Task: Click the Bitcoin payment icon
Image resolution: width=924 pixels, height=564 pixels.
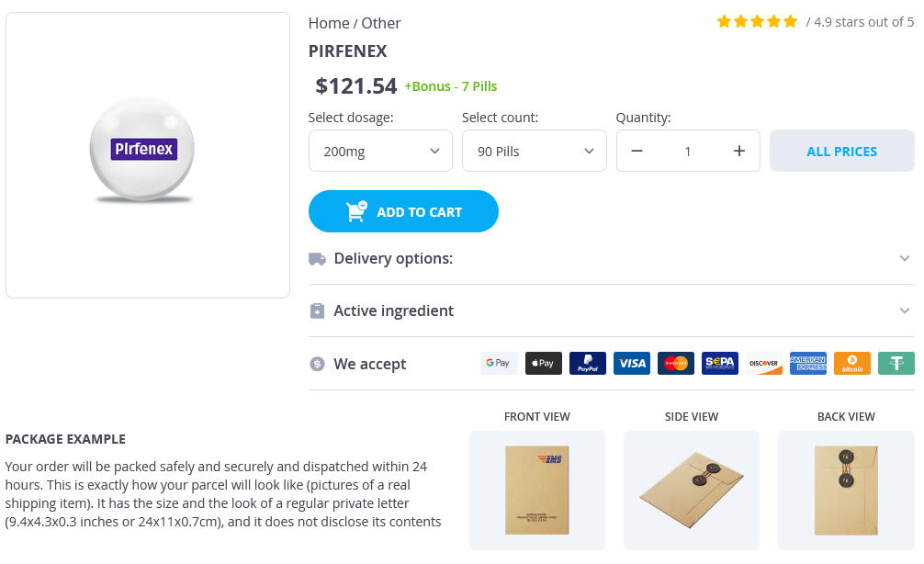Action: [x=852, y=364]
